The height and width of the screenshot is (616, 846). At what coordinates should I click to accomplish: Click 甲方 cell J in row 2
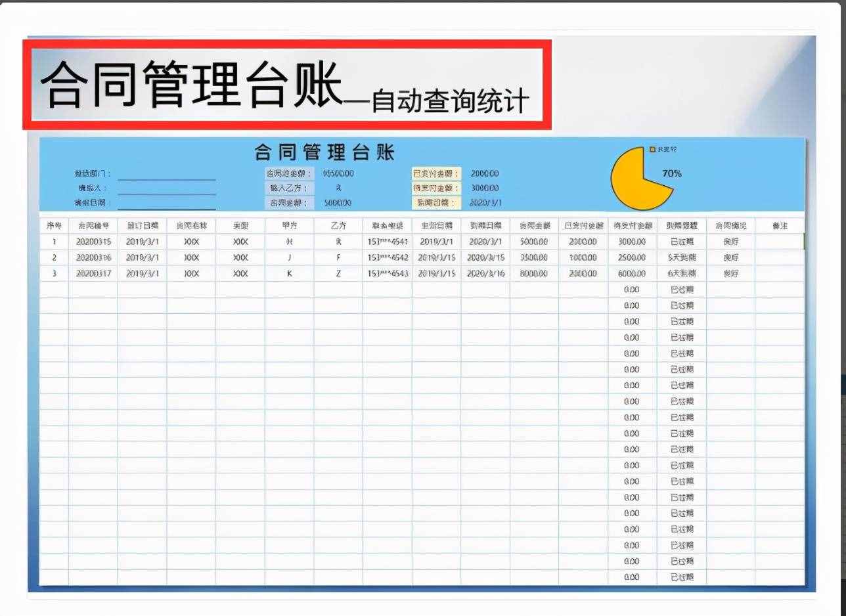(x=289, y=257)
